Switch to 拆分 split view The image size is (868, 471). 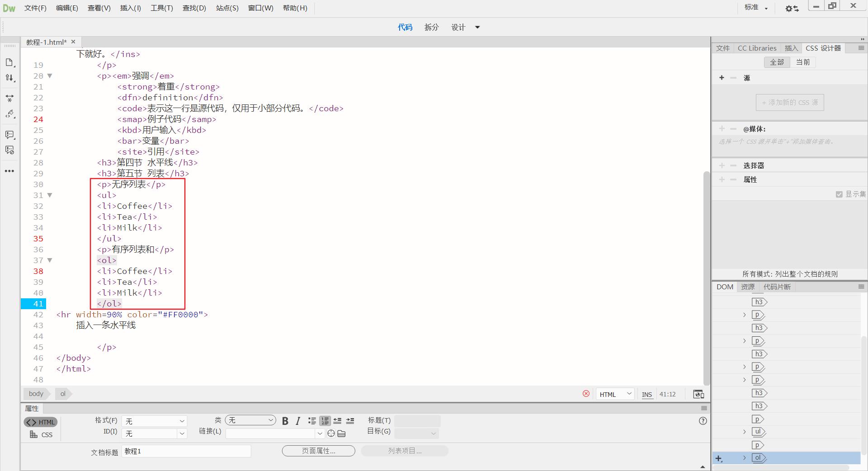pyautogui.click(x=432, y=27)
